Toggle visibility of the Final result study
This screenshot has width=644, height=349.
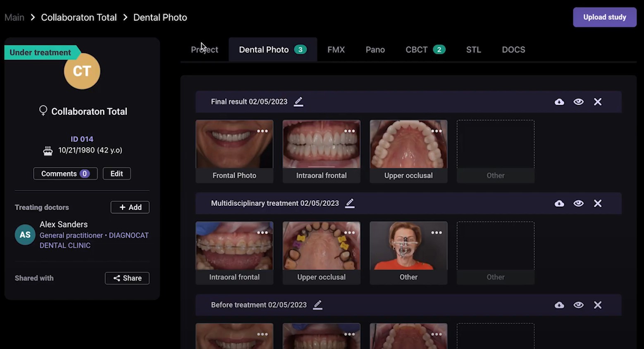578,102
